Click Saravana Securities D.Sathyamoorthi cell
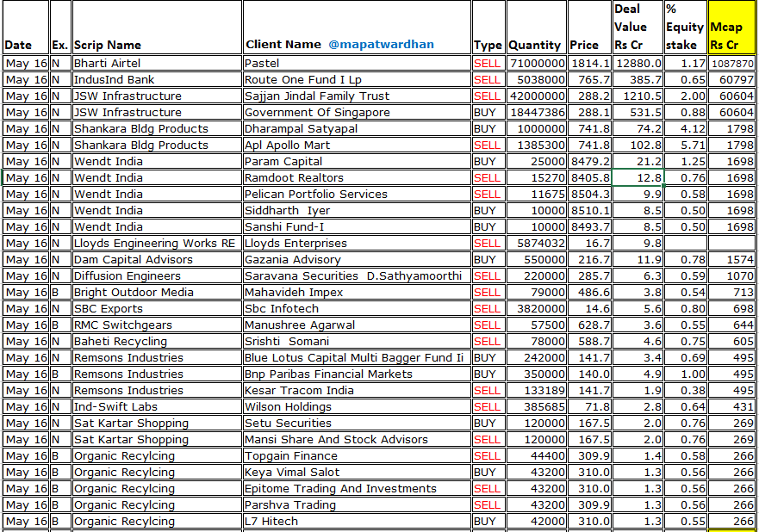Image resolution: width=759 pixels, height=532 pixels. [357, 276]
